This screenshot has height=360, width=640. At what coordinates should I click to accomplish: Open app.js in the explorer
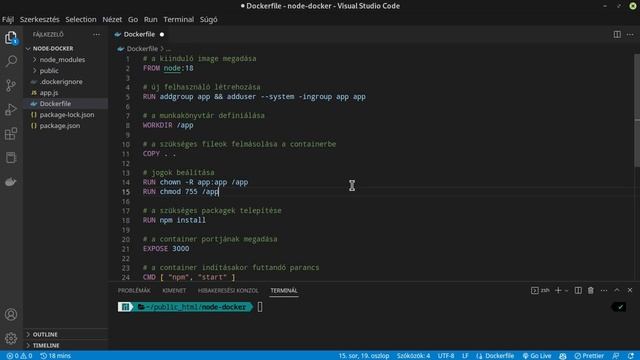49,93
